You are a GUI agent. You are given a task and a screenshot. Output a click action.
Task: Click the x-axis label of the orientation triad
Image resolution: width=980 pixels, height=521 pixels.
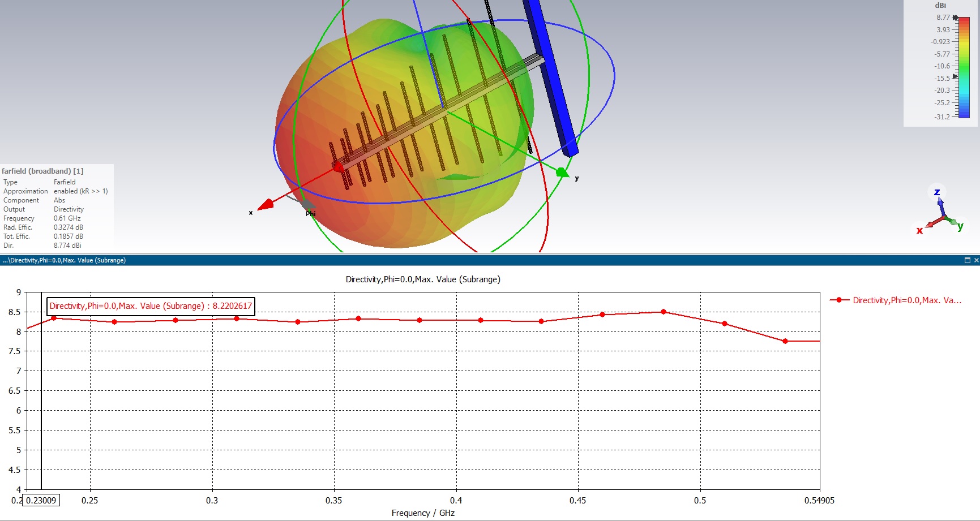[x=919, y=230]
